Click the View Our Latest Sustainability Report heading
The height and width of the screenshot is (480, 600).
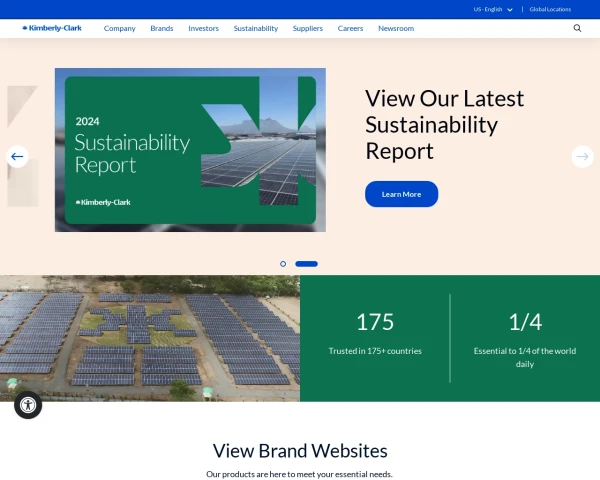coord(445,124)
